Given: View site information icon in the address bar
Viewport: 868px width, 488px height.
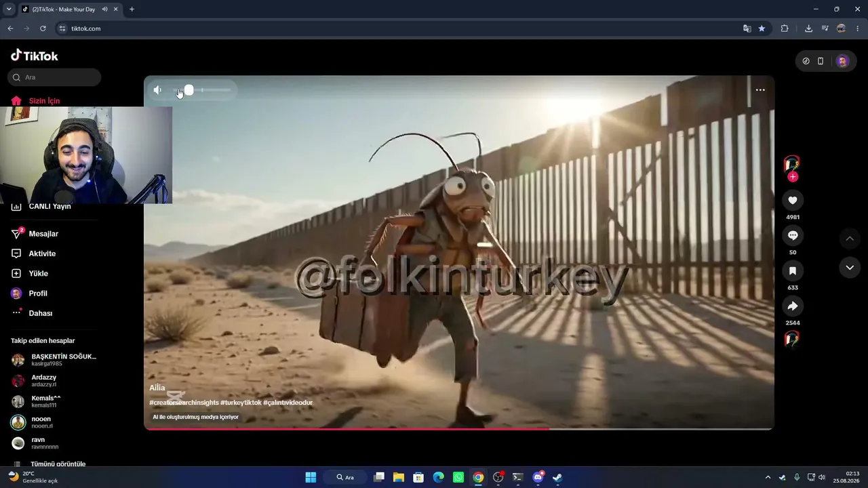Looking at the screenshot, I should (x=62, y=28).
